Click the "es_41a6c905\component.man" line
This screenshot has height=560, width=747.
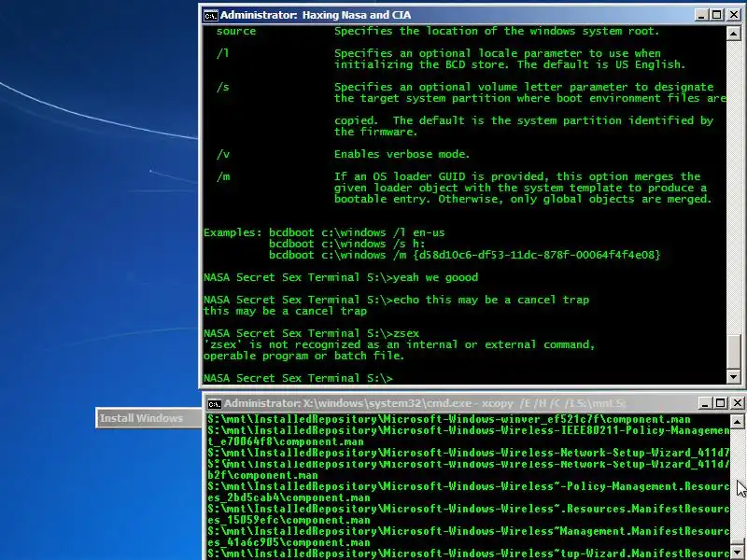click(289, 543)
